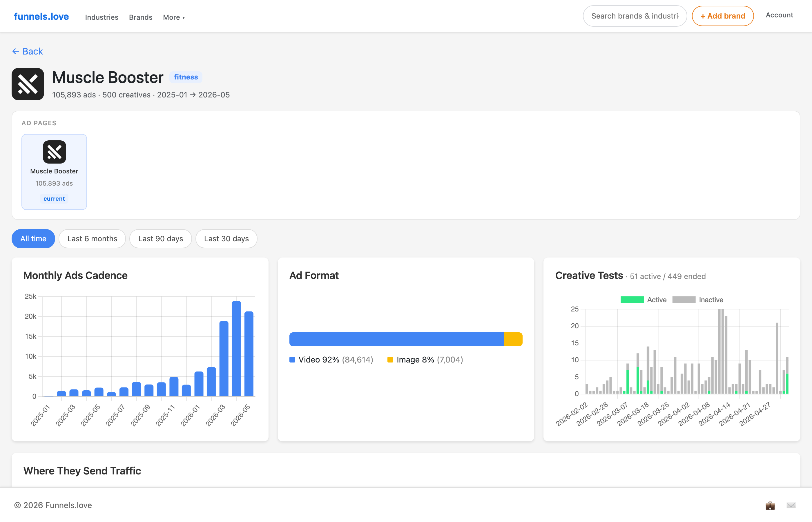Click the "© 2026 Funnels.love" footer text
812x522 pixels.
tap(53, 505)
